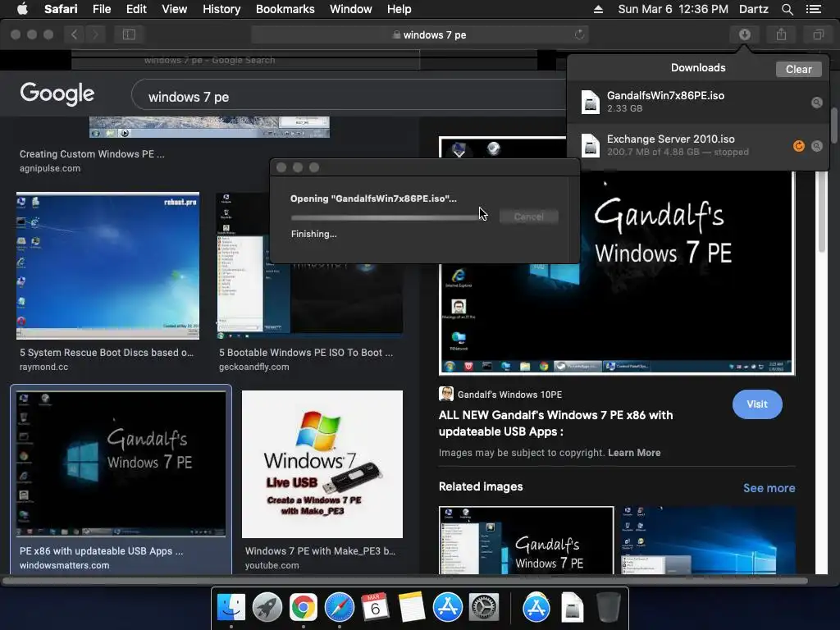Toggle the Downloads toolbar button
Viewport: 840px width, 630px height.
745,34
